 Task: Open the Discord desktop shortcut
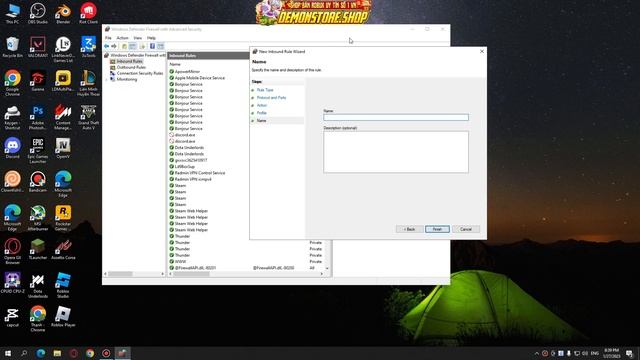pyautogui.click(x=13, y=148)
